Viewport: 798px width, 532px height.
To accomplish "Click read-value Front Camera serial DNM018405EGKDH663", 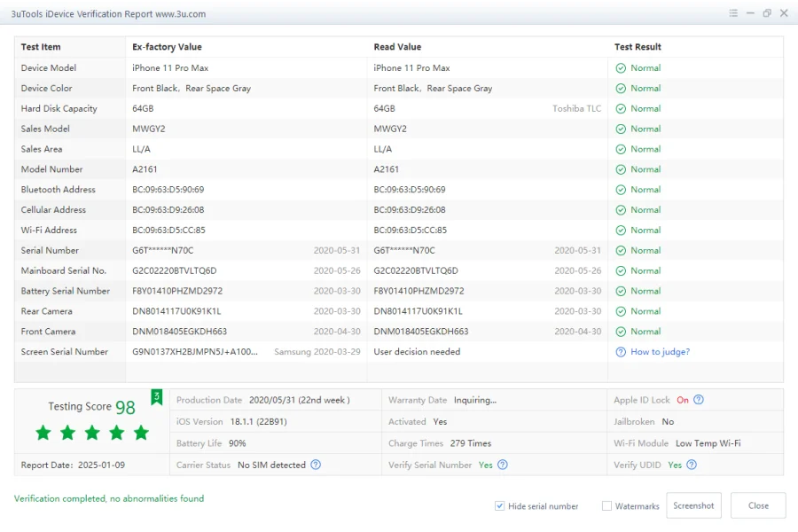I will [x=421, y=332].
